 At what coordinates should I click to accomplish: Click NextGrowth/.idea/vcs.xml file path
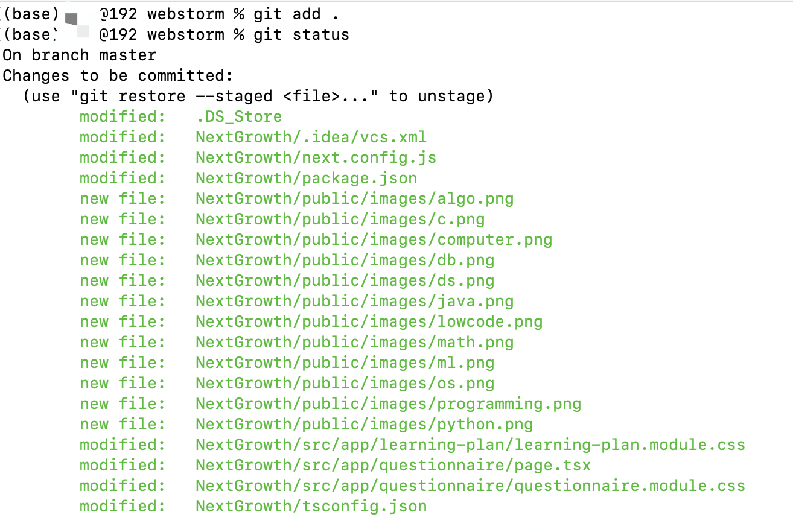pyautogui.click(x=311, y=137)
